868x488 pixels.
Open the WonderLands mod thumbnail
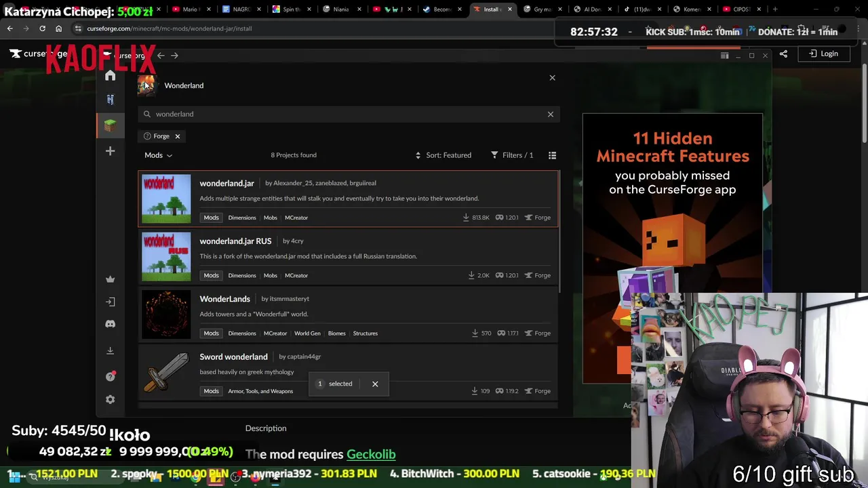click(166, 314)
